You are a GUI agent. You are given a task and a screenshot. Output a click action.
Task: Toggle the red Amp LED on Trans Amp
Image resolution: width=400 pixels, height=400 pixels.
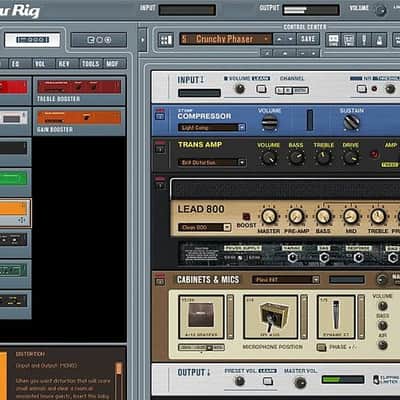tap(374, 154)
